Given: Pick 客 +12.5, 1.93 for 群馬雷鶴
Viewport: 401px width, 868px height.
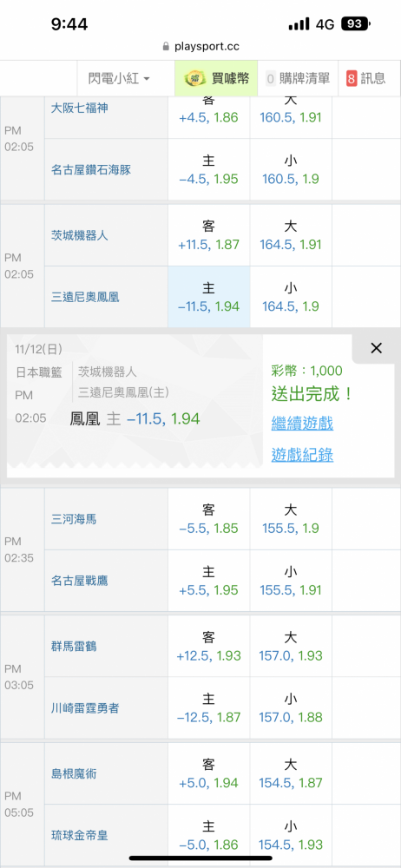Looking at the screenshot, I should (x=209, y=646).
